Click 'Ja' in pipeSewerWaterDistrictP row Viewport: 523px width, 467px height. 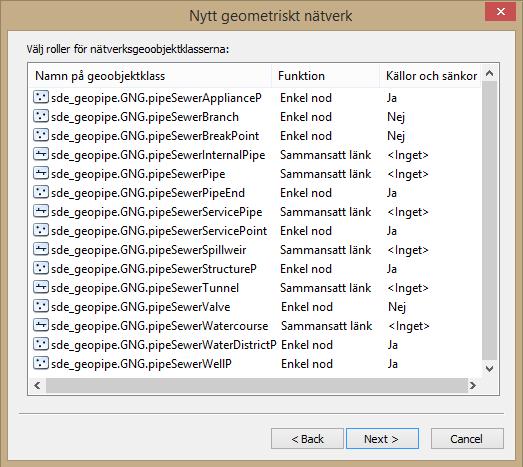pos(393,345)
